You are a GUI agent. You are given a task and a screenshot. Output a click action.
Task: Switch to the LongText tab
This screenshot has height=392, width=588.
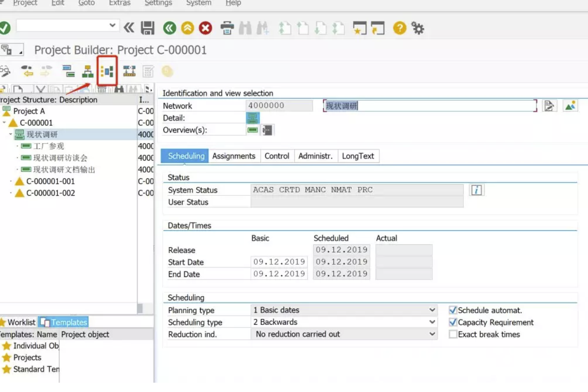pos(358,156)
